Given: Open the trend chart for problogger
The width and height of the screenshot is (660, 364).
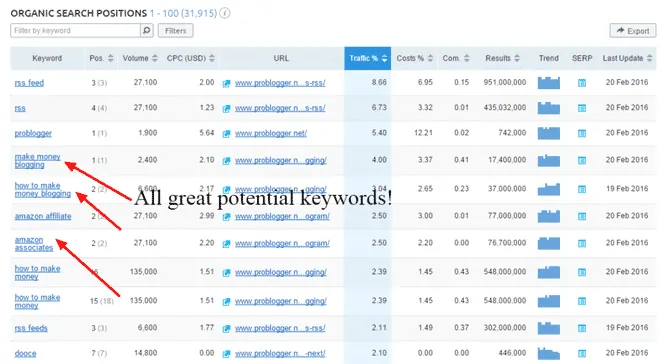Looking at the screenshot, I should pyautogui.click(x=548, y=133).
